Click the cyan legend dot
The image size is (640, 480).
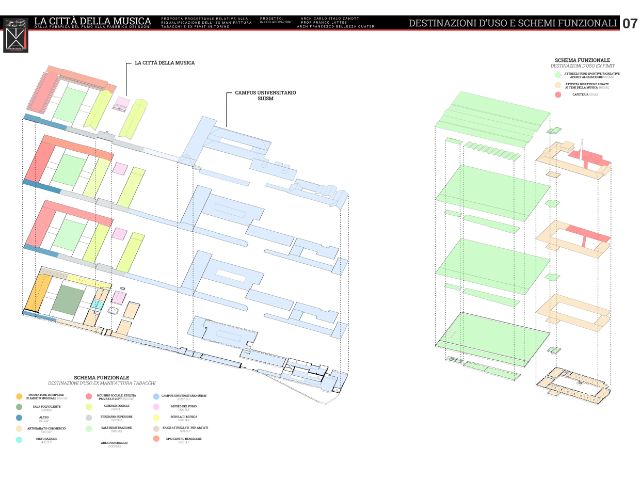point(19,440)
